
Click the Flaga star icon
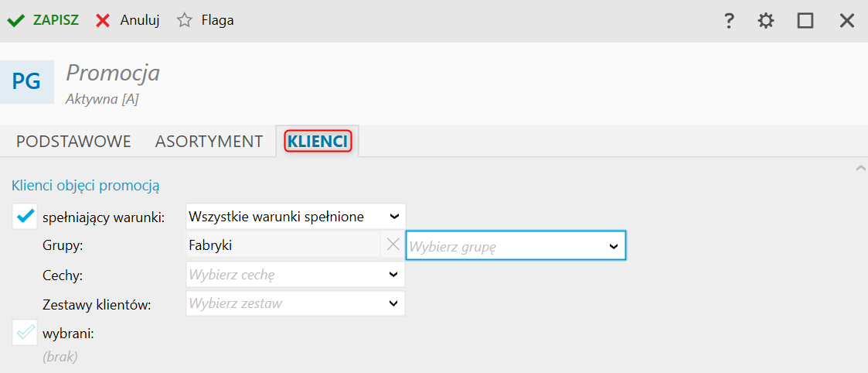click(184, 21)
